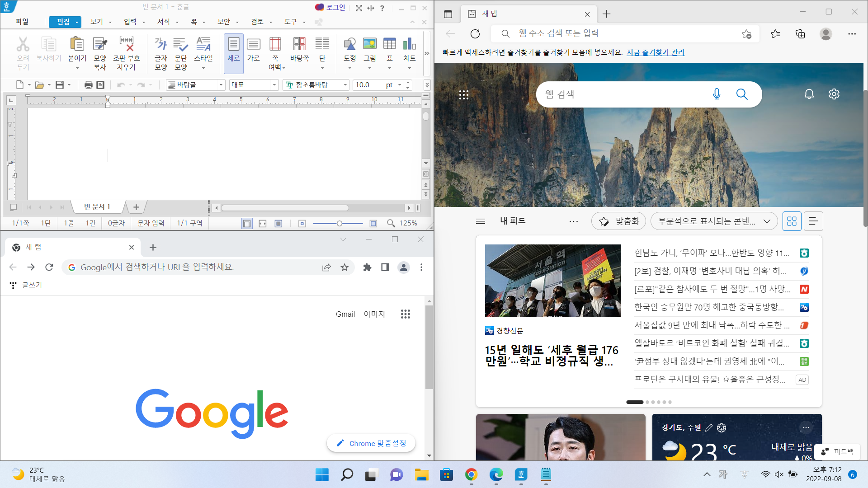
Task: Open the 바탕글 paragraph style dropdown
Action: click(x=221, y=84)
